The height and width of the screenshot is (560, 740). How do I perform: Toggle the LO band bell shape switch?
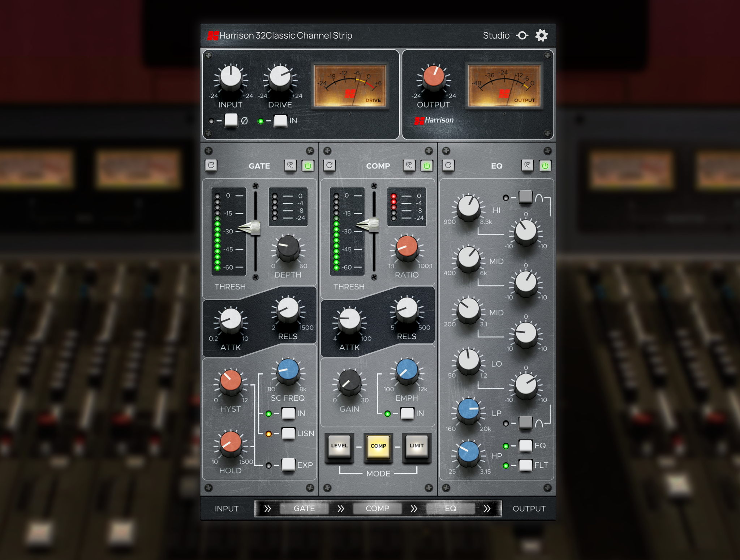525,423
